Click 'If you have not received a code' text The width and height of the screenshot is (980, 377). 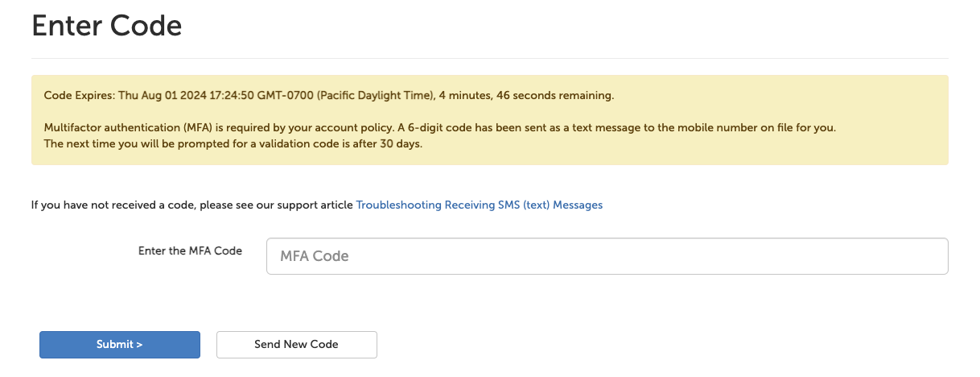pos(113,205)
